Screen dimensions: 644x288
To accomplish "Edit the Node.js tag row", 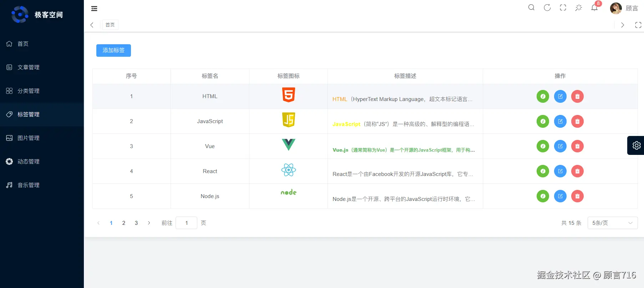I will coord(560,196).
